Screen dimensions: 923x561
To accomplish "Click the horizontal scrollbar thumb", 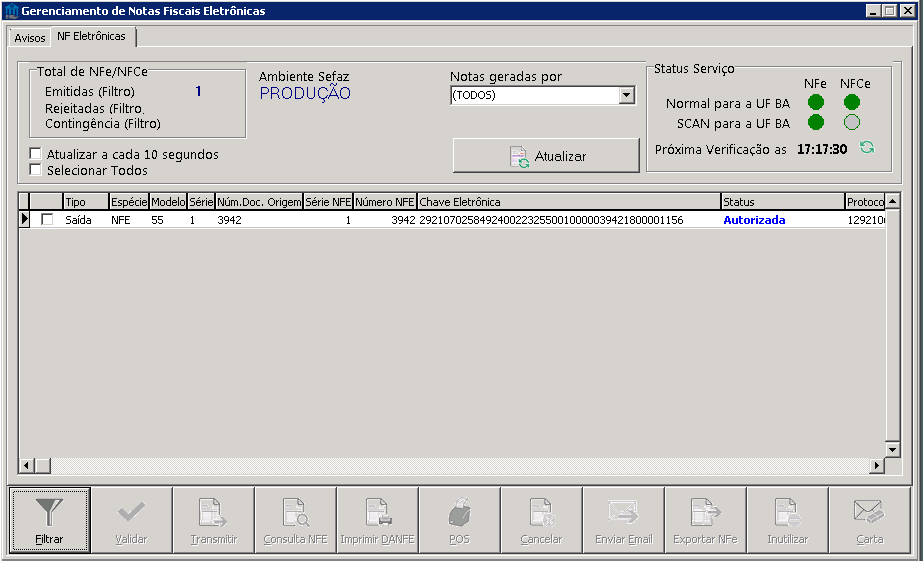I will pyautogui.click(x=42, y=466).
